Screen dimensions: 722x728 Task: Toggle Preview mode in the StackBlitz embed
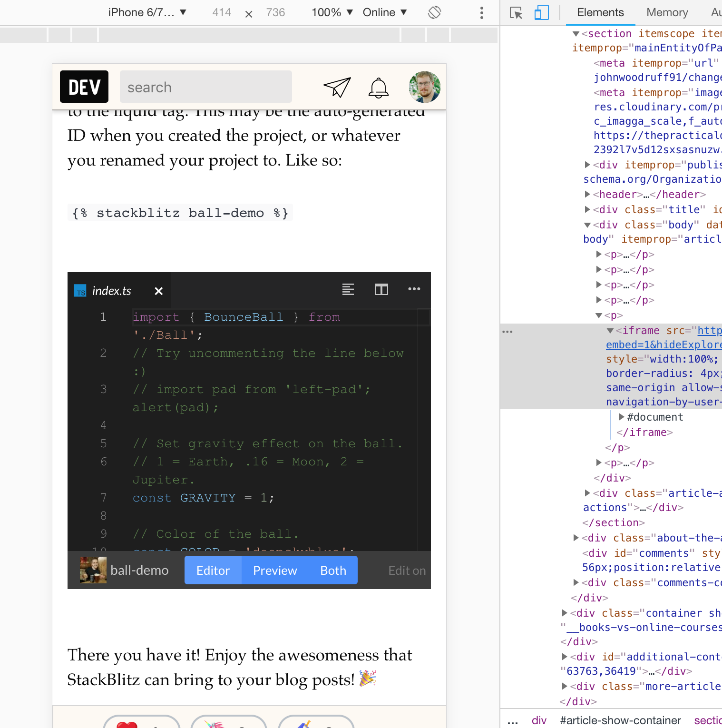[x=274, y=570]
